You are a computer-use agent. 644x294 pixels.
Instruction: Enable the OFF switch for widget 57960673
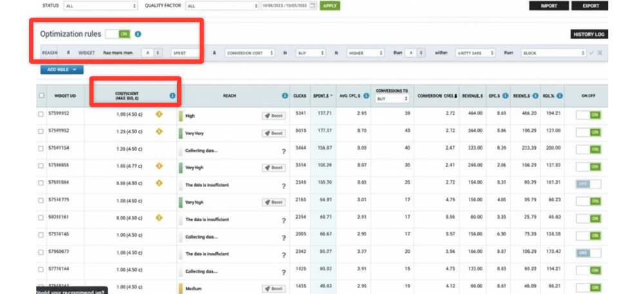[588, 253]
